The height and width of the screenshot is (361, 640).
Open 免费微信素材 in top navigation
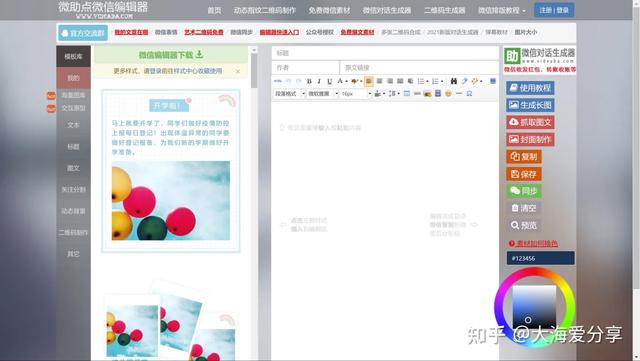pos(329,10)
